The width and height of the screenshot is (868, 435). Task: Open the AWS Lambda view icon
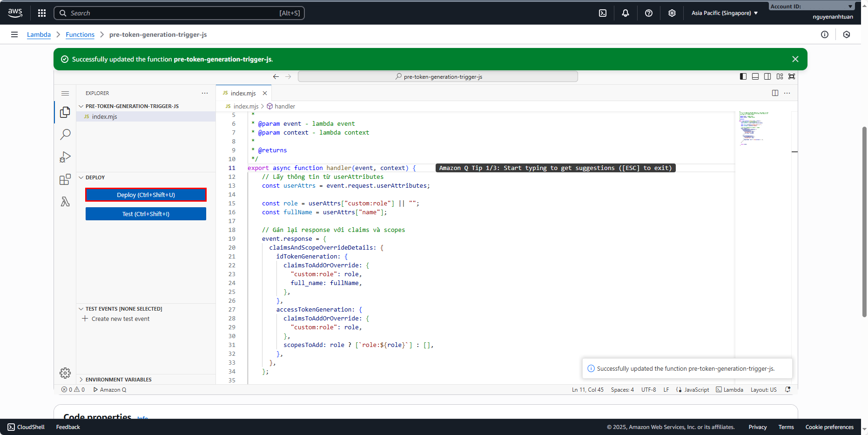tap(65, 202)
